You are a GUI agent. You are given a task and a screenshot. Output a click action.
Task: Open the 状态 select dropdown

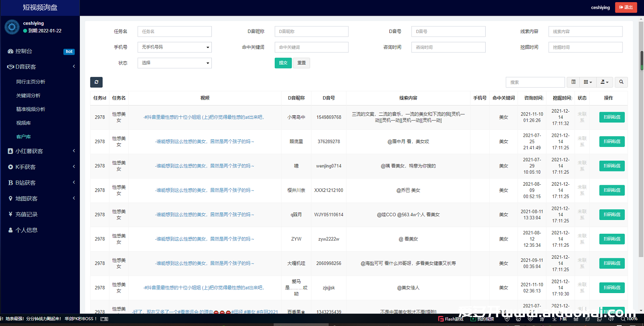pyautogui.click(x=174, y=63)
